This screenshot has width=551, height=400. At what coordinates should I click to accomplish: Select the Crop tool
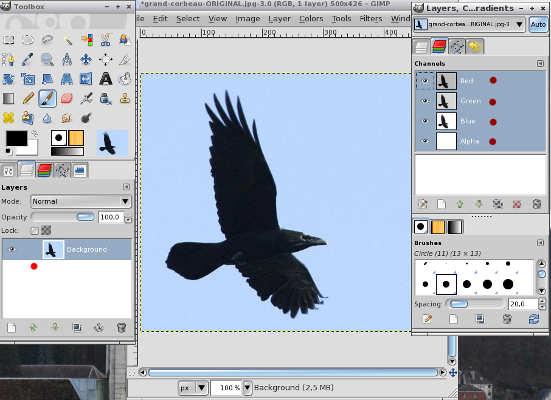125,59
